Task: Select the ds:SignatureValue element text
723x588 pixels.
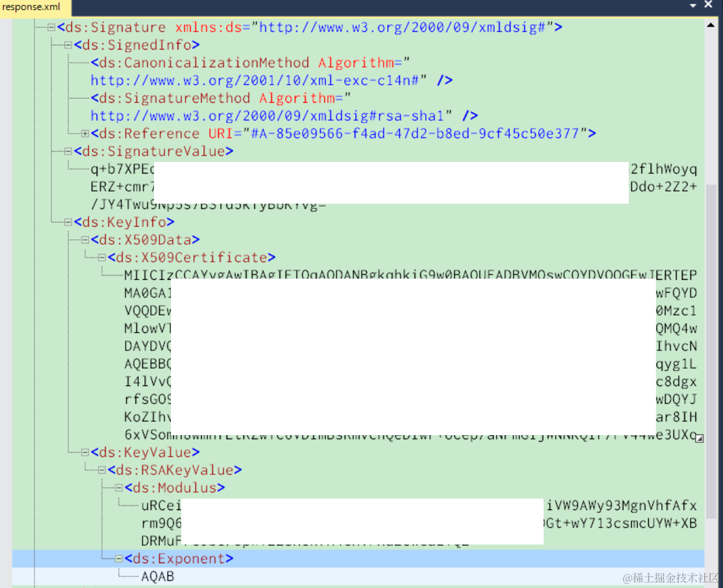Action: coord(153,151)
